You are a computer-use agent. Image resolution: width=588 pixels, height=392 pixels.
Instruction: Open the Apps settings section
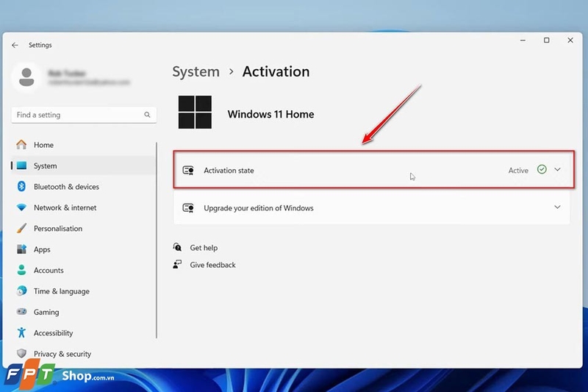(x=83, y=249)
